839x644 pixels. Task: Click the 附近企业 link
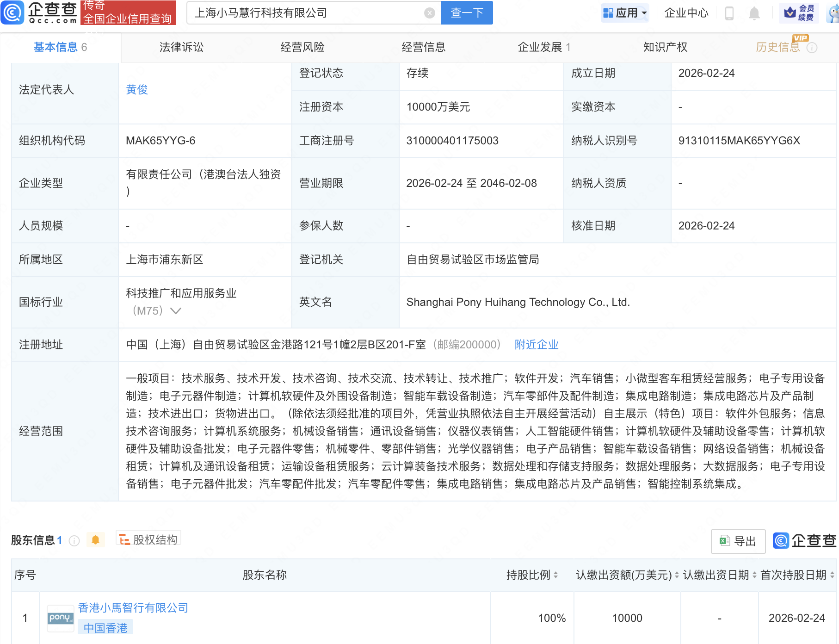click(537, 345)
